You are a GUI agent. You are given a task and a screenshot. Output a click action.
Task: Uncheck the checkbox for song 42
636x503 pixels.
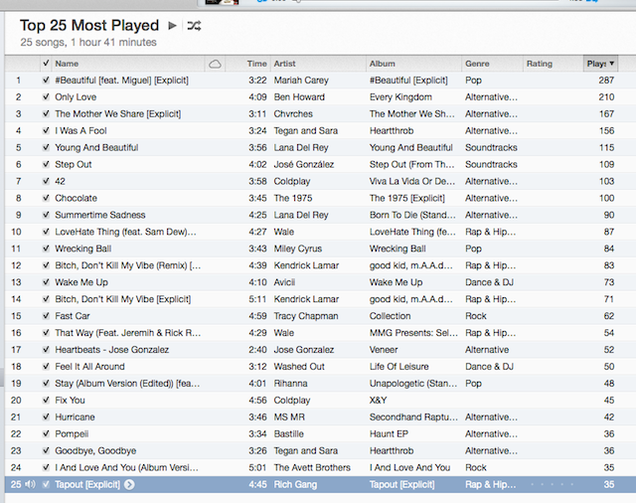[46, 181]
